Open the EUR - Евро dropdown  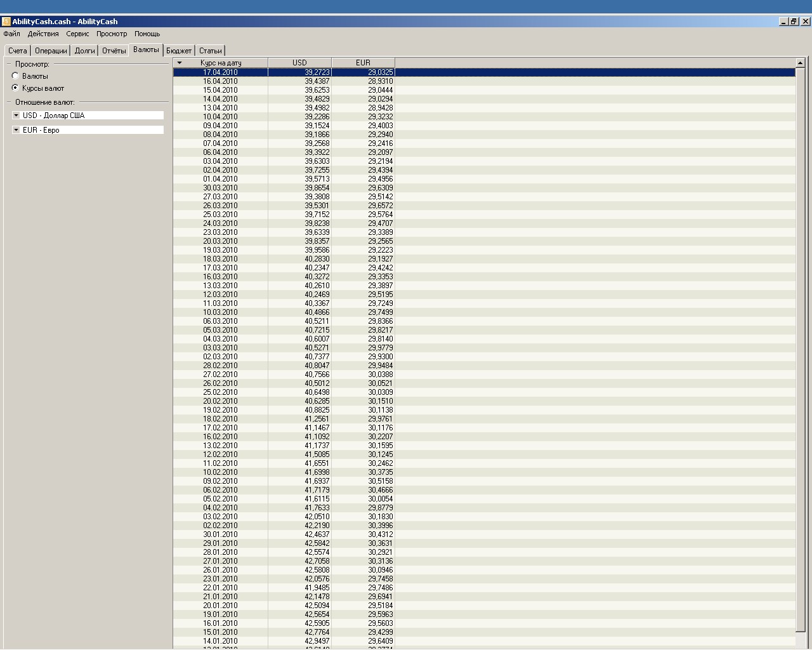click(x=16, y=130)
